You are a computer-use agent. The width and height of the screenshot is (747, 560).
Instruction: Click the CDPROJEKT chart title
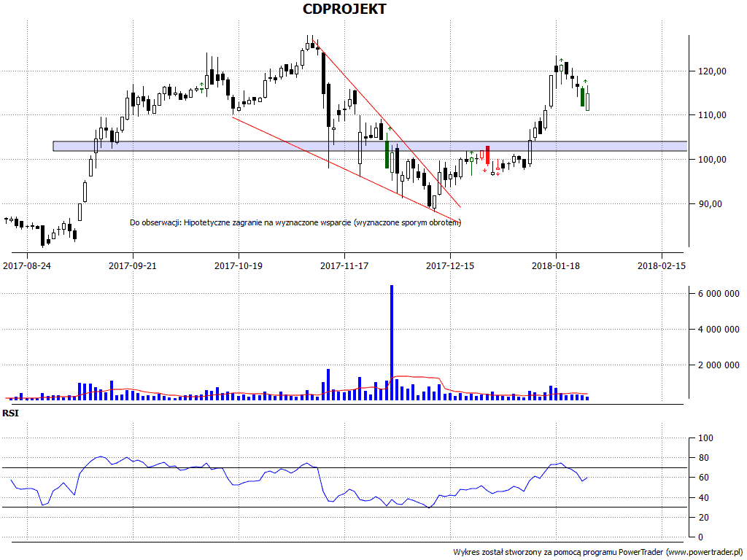pos(344,9)
